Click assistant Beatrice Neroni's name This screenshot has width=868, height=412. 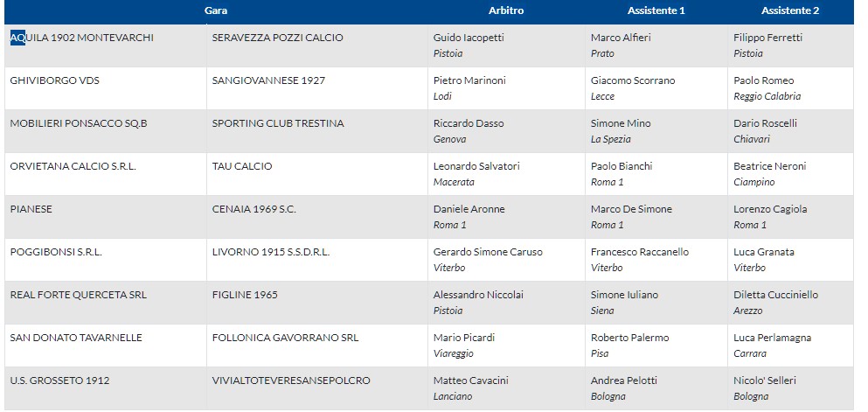769,166
